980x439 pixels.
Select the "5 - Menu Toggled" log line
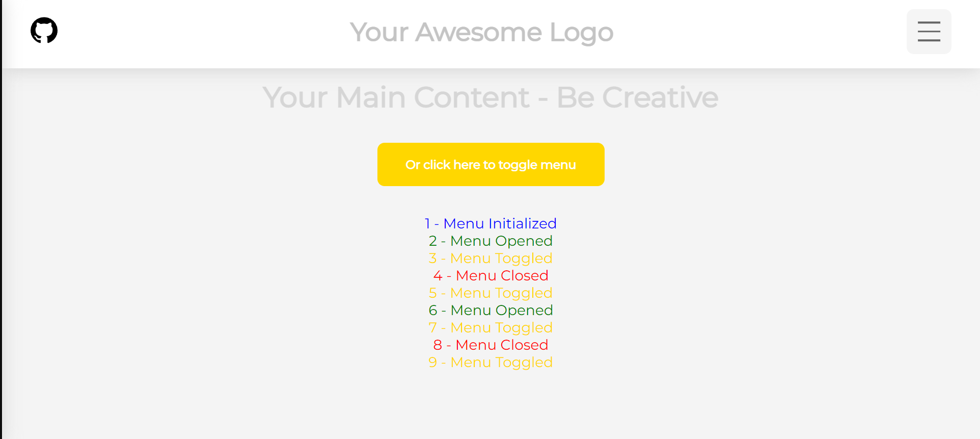pyautogui.click(x=491, y=293)
